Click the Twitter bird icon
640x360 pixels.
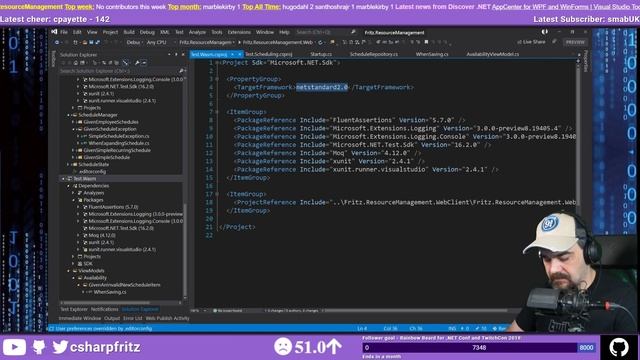[x=60, y=347]
